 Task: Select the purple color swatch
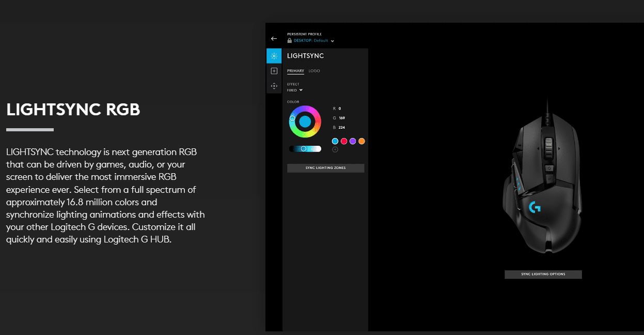tap(353, 141)
